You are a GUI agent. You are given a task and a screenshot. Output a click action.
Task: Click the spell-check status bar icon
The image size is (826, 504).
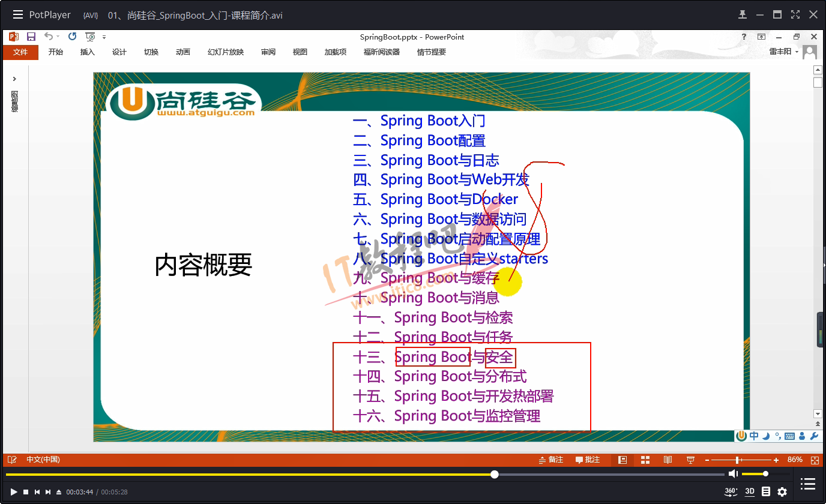(x=12, y=460)
